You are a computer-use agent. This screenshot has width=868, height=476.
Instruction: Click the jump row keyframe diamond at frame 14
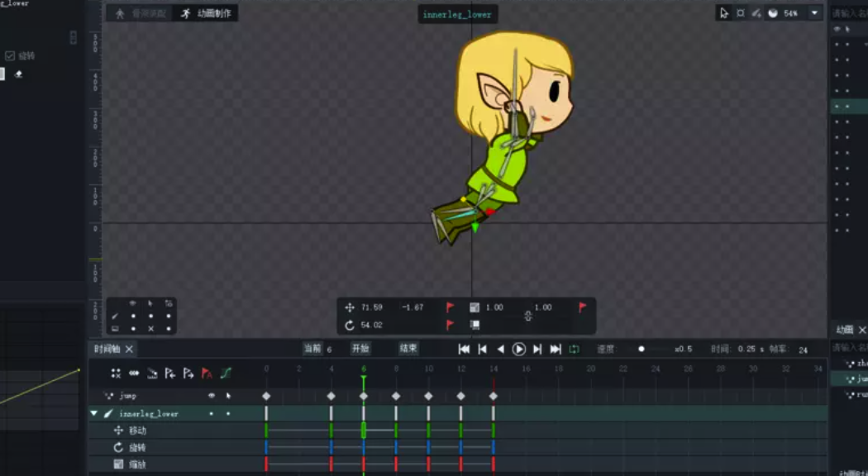[x=494, y=396]
